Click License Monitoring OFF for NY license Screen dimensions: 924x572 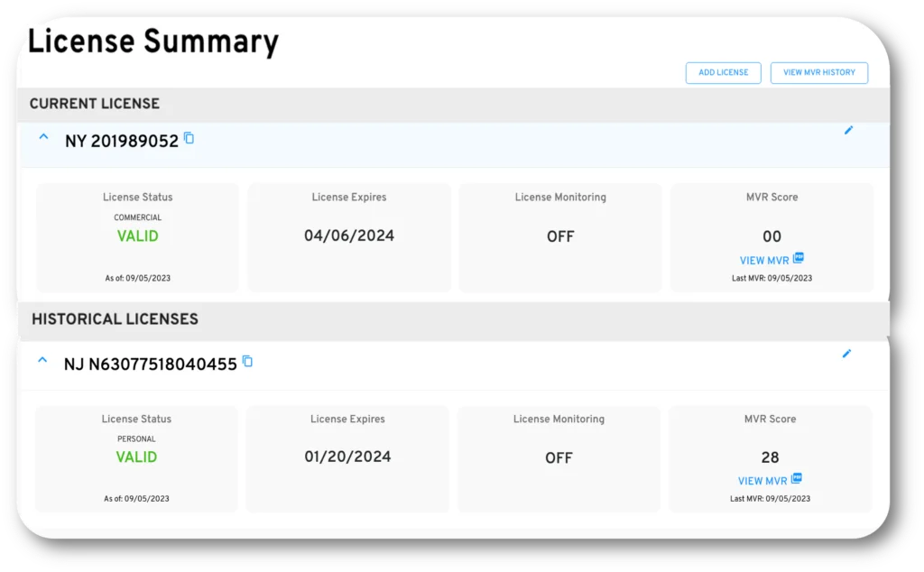(560, 236)
